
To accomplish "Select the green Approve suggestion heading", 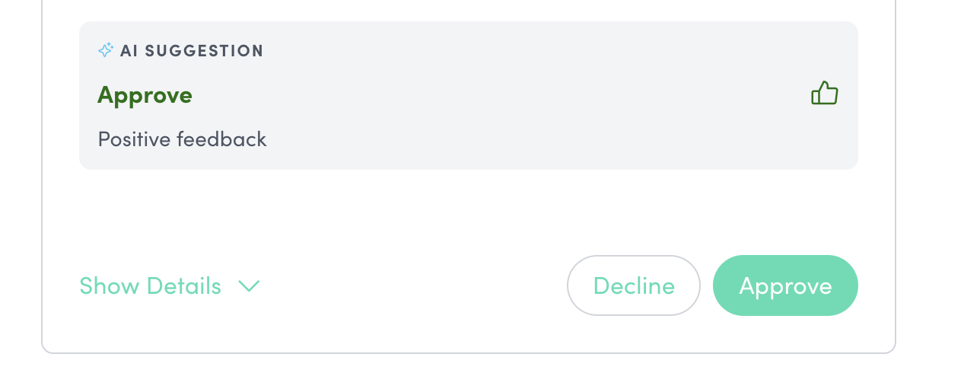I will coord(145,95).
